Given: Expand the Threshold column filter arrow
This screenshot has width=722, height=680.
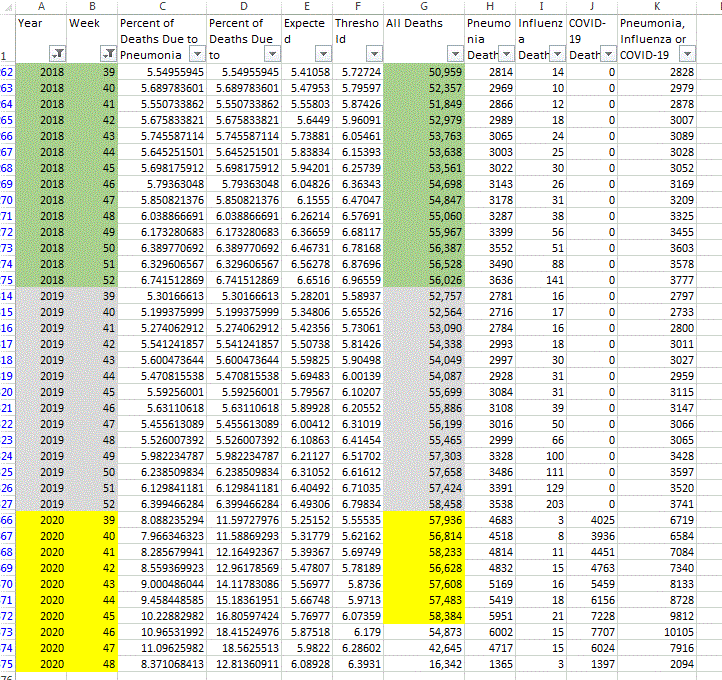Looking at the screenshot, I should [x=373, y=54].
